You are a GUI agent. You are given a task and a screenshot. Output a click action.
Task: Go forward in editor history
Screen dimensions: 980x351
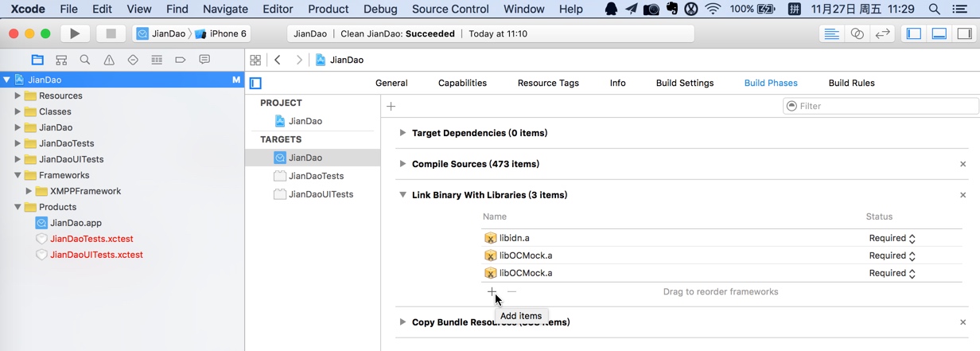tap(299, 60)
